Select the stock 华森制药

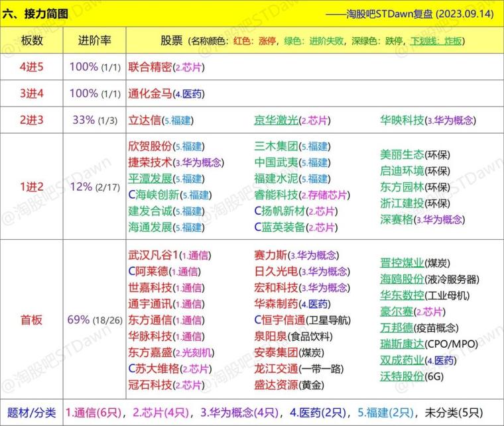[276, 304]
